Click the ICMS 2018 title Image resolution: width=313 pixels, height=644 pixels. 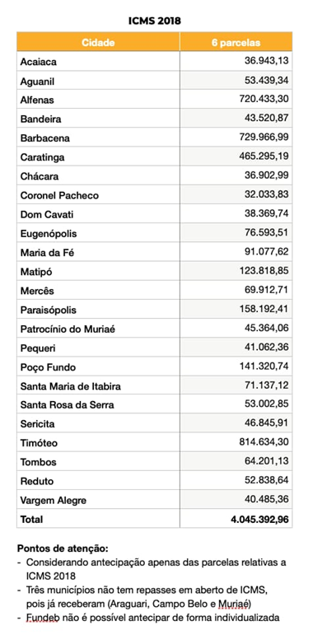(x=155, y=21)
